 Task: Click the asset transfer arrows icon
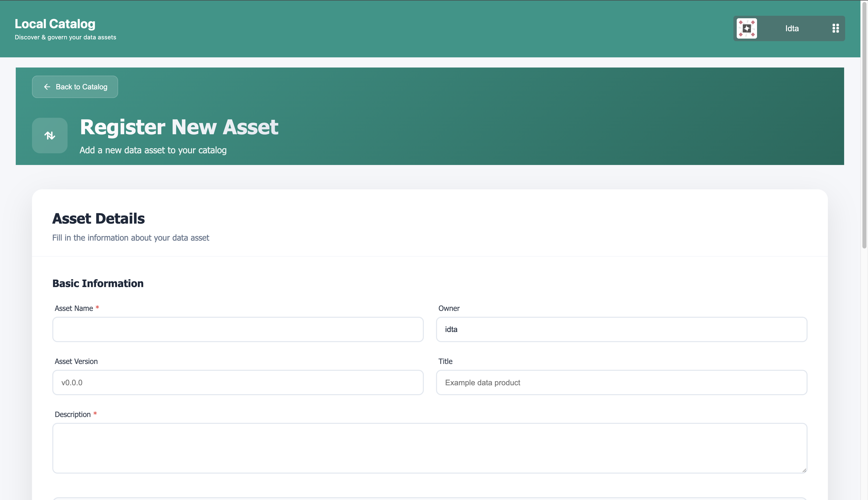point(50,136)
